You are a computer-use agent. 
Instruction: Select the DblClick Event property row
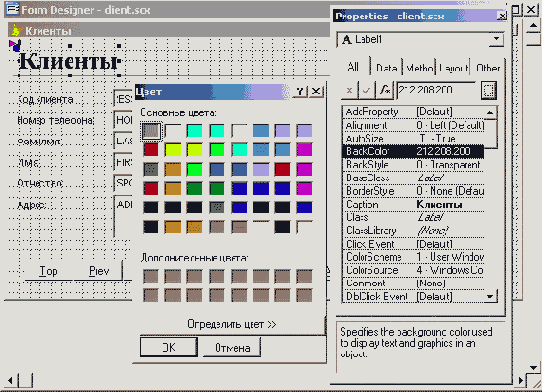point(413,296)
